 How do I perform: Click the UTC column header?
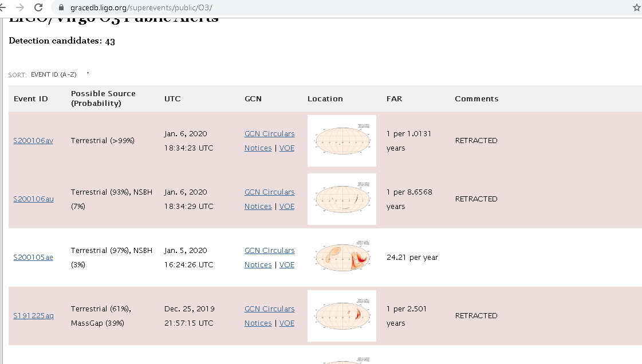point(172,98)
